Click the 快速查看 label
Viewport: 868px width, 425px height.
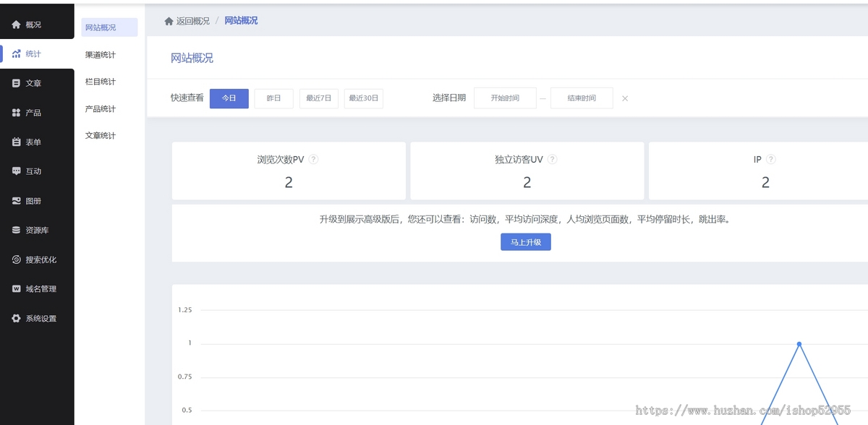[x=187, y=98]
